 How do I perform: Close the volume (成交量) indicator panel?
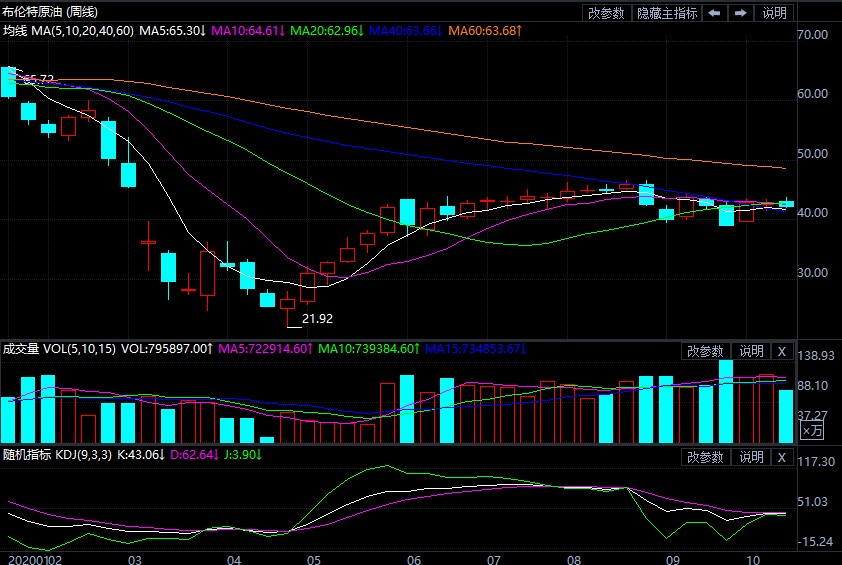coord(782,351)
